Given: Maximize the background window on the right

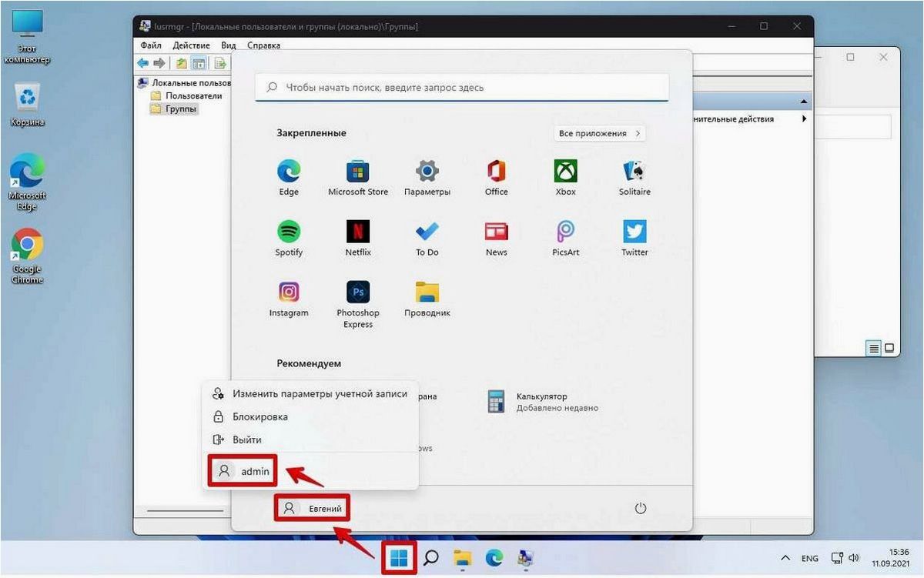Looking at the screenshot, I should [850, 58].
